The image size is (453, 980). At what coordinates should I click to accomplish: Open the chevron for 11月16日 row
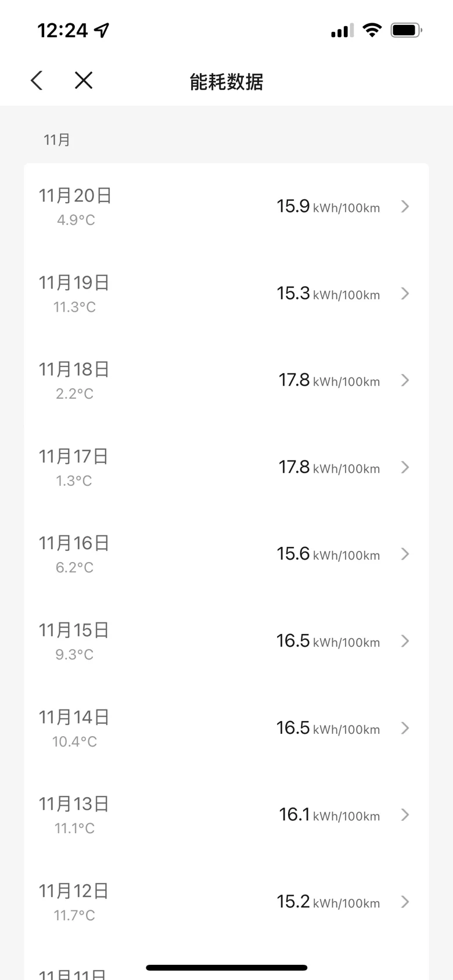[405, 554]
